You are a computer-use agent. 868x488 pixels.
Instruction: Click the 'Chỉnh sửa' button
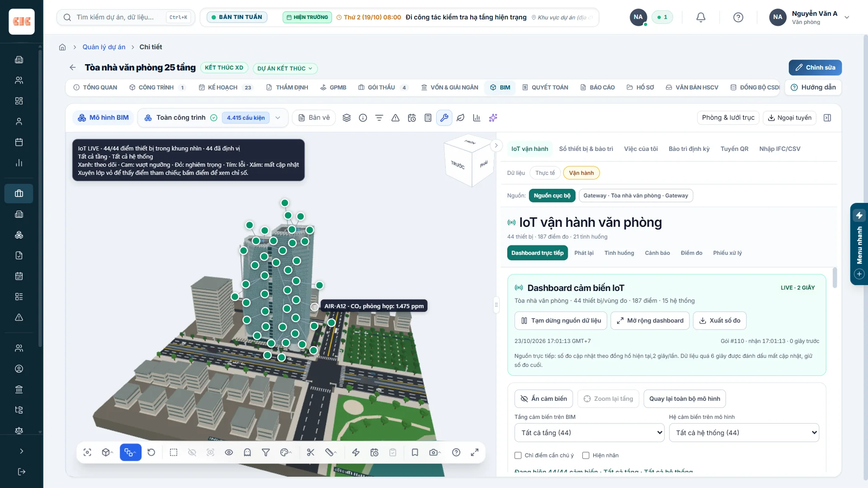click(x=815, y=67)
